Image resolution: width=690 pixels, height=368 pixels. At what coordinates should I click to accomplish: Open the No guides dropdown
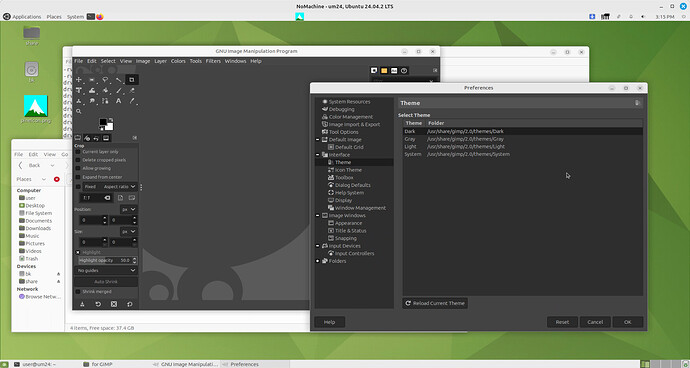click(106, 270)
